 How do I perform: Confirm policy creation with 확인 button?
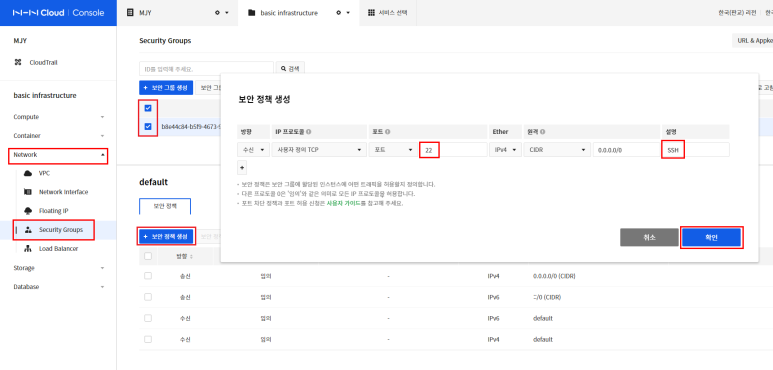point(711,237)
